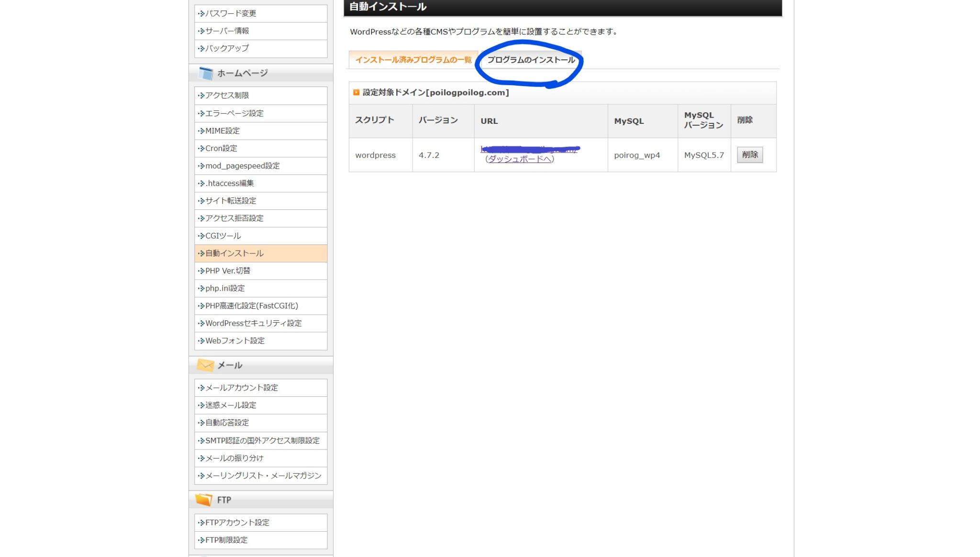Click arrow icon beside CGIツール
980x557 pixels.
[x=201, y=236]
